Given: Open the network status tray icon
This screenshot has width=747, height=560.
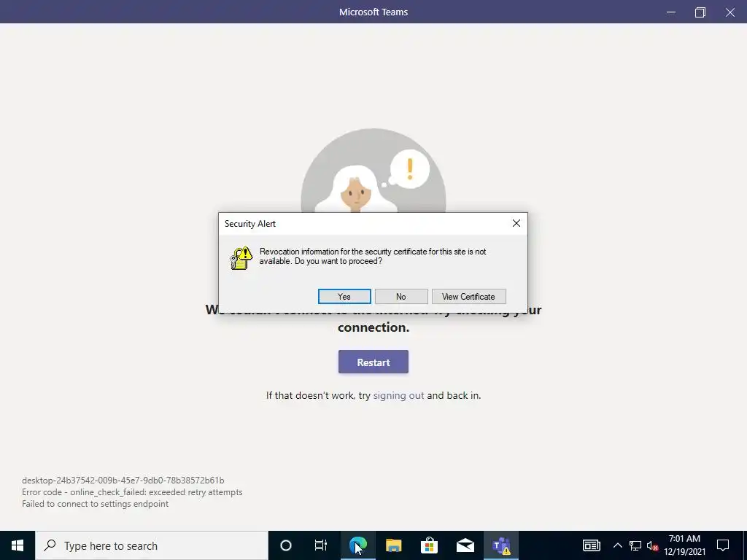Looking at the screenshot, I should (635, 545).
